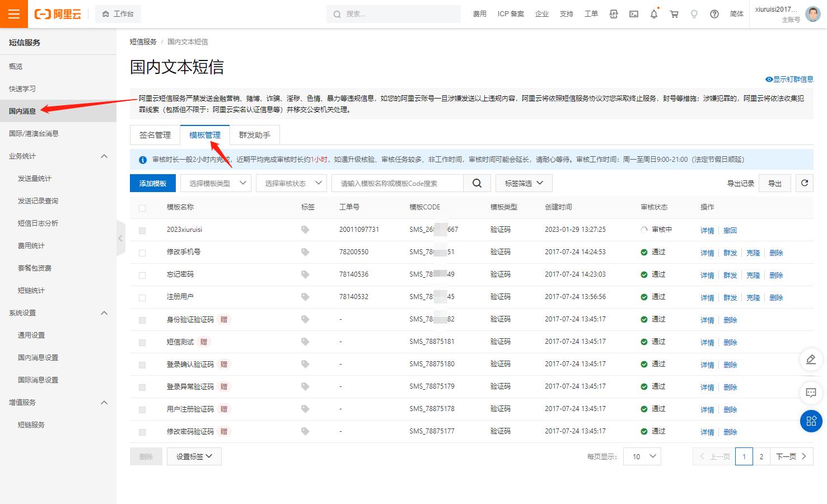Image resolution: width=827 pixels, height=504 pixels.
Task: Click inside the template name search input field
Action: (398, 183)
